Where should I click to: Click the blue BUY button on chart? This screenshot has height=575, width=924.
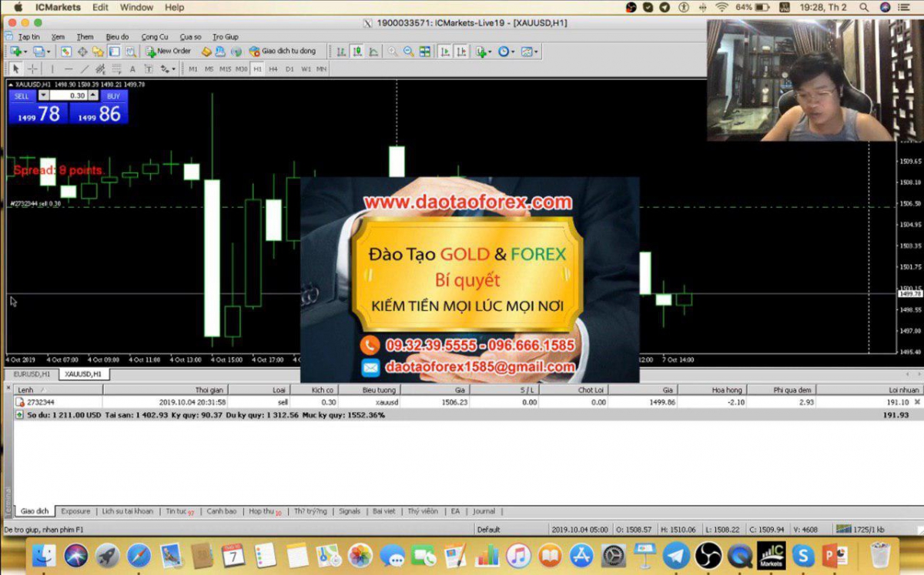coord(114,96)
